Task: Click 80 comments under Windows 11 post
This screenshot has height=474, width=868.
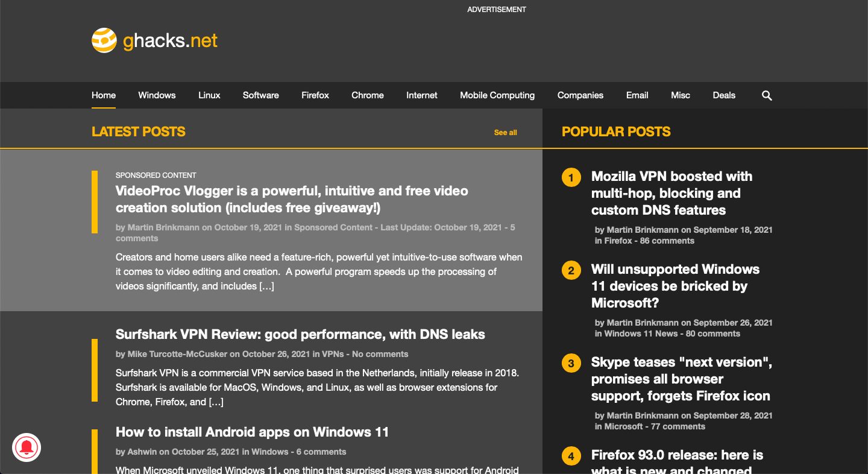Action: (713, 333)
